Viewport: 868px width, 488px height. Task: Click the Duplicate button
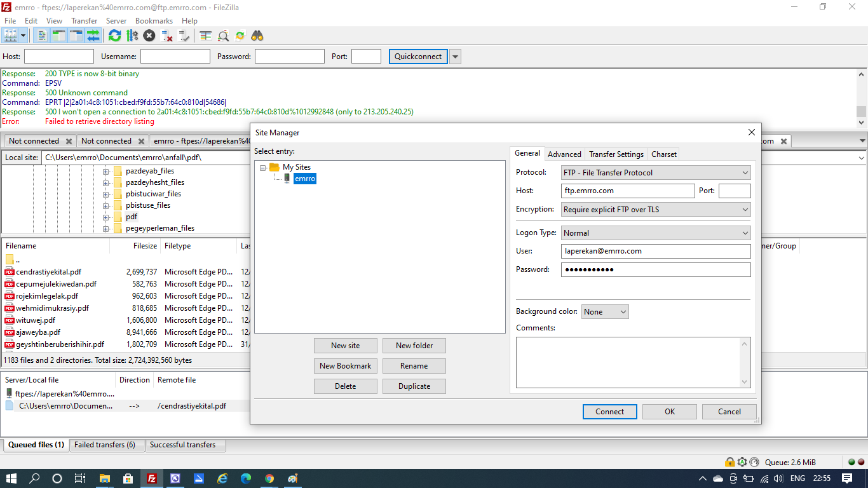(414, 386)
